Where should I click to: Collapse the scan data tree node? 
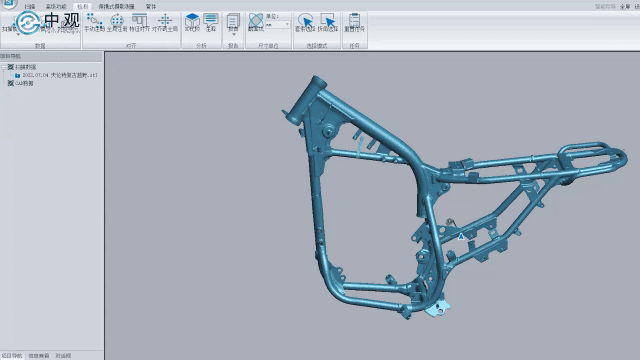coord(3,67)
